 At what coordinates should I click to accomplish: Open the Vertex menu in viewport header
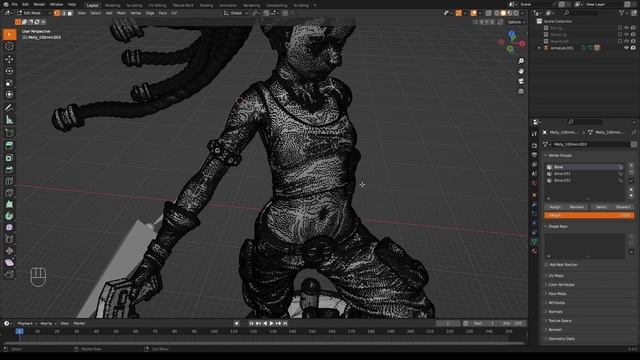(x=136, y=13)
